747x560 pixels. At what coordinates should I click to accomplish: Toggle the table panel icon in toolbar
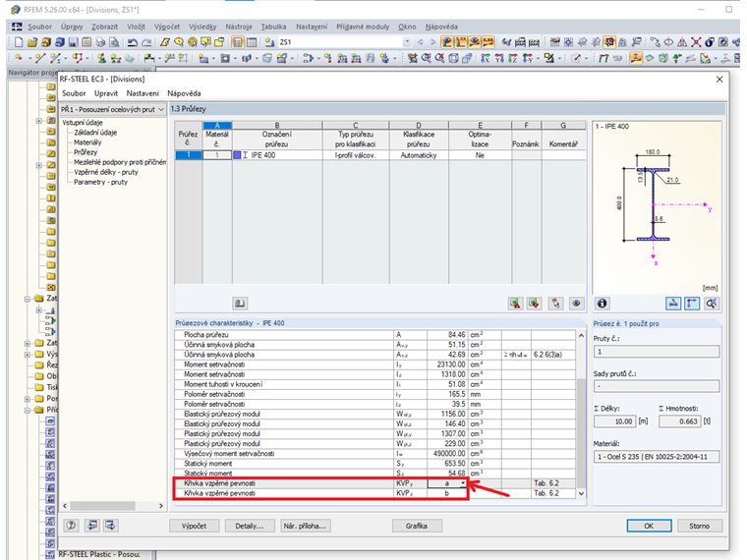click(x=251, y=42)
